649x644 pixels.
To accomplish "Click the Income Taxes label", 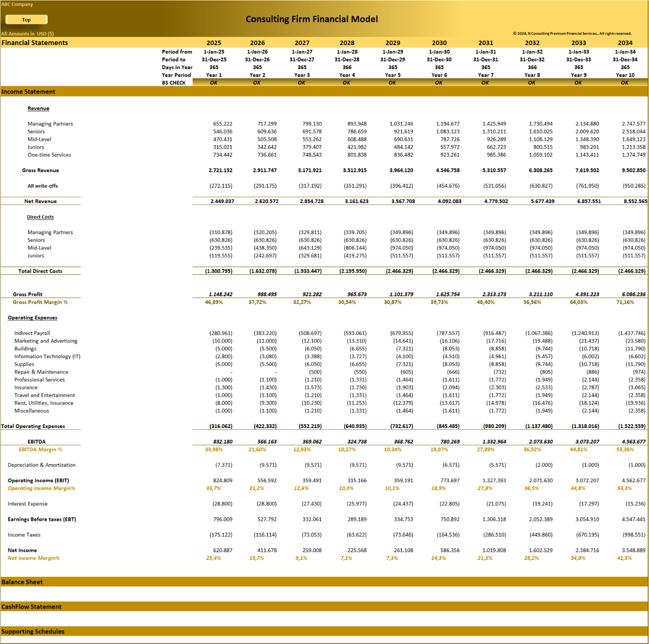I will tap(24, 535).
